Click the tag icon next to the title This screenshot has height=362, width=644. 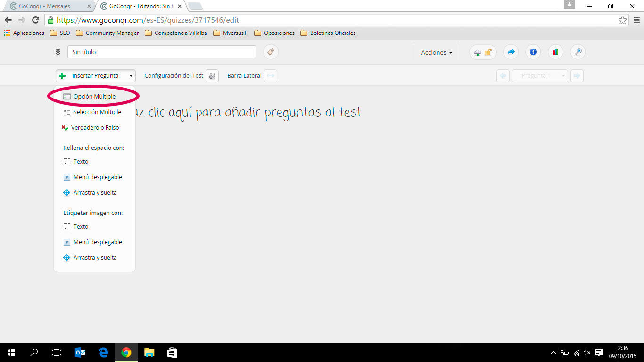tap(271, 52)
